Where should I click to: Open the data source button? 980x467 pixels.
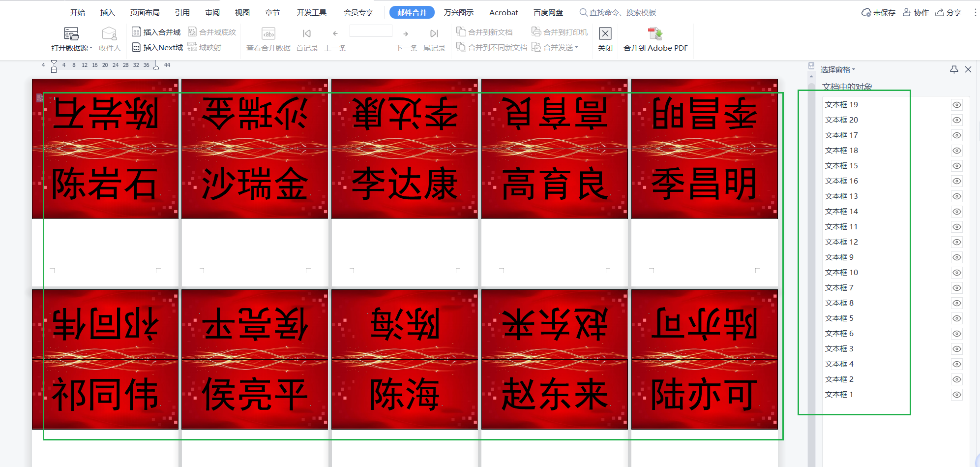[71, 34]
